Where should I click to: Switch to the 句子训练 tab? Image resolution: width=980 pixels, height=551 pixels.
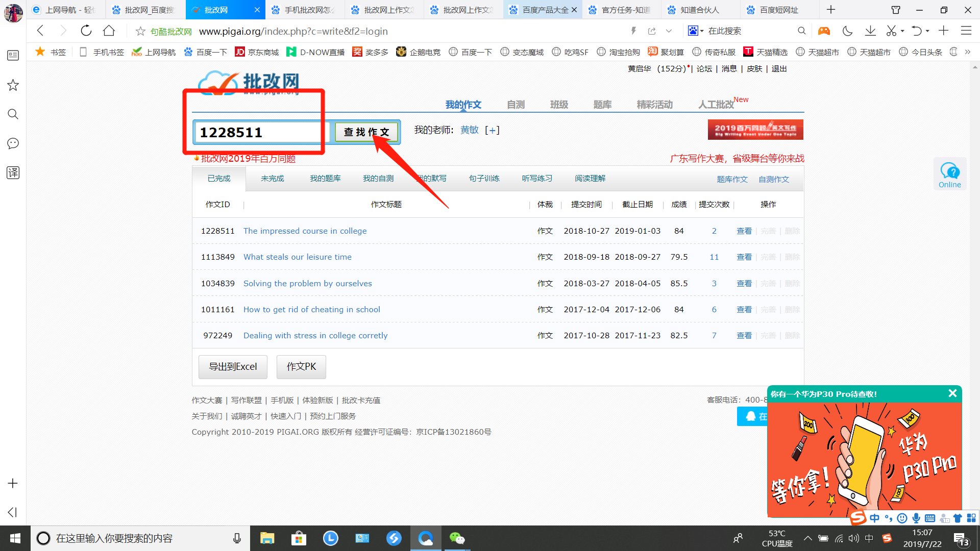tap(484, 179)
